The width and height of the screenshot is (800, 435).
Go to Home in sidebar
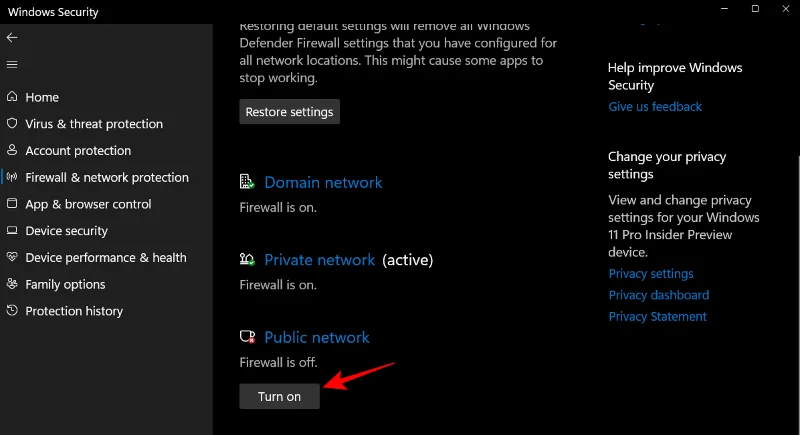(42, 97)
